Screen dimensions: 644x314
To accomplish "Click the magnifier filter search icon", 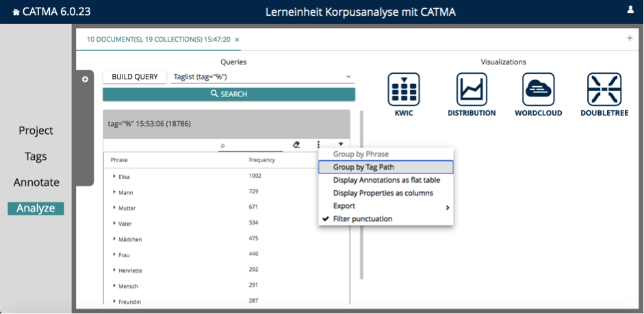I will pyautogui.click(x=222, y=145).
